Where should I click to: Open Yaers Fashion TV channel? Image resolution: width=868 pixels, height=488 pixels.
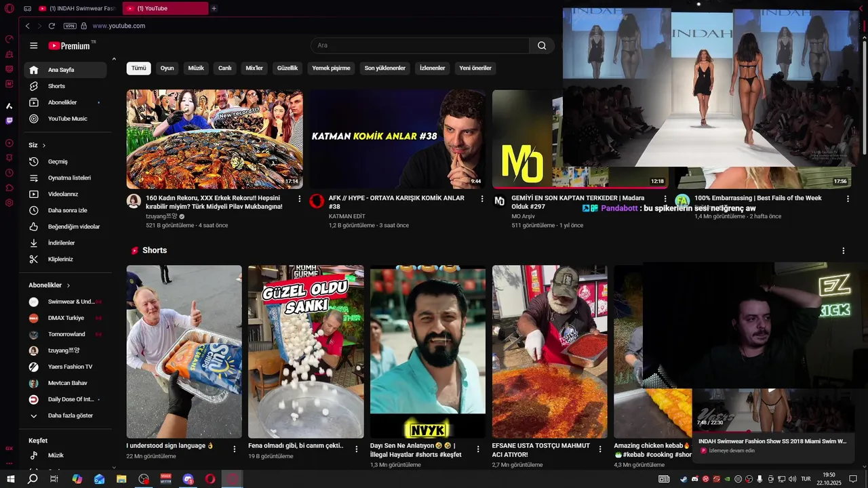(x=65, y=367)
